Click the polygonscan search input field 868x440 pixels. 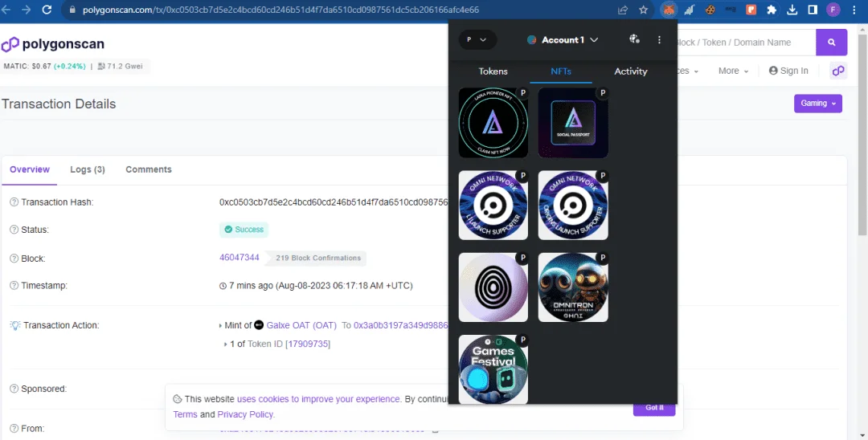point(746,42)
